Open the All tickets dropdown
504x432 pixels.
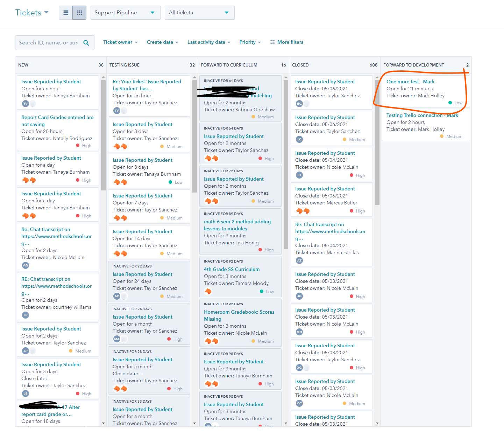(199, 13)
